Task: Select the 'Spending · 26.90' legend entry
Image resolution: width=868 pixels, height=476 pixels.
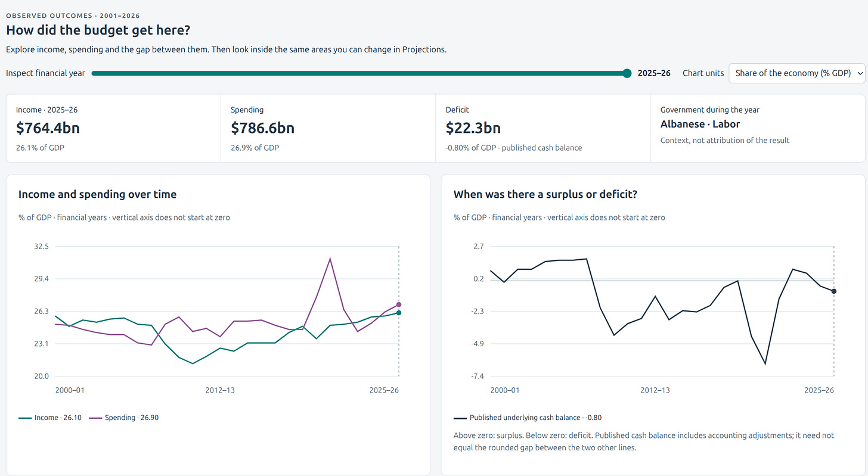Action: click(x=124, y=418)
